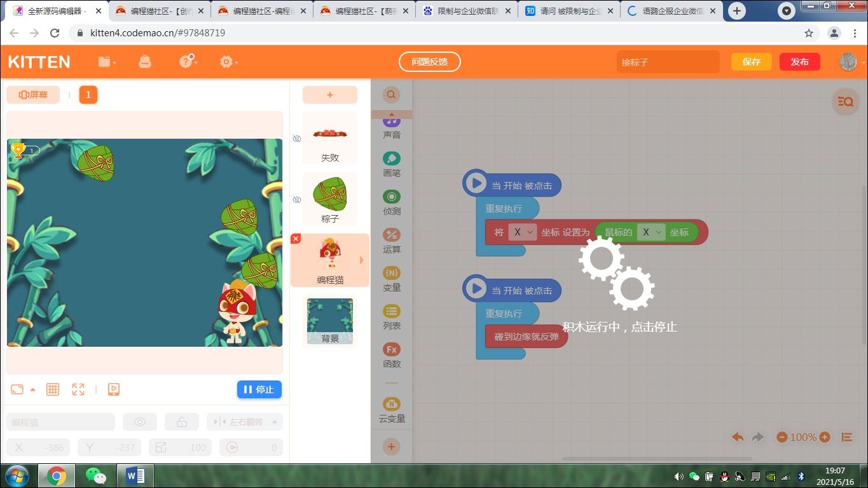Select screen tab 1 above the stage
This screenshot has width=868, height=488.
pos(88,95)
